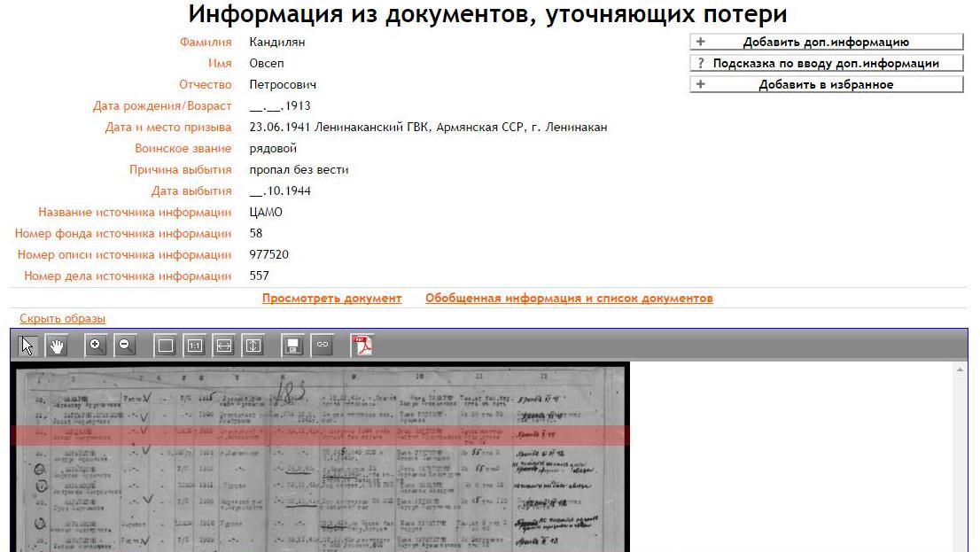Fit whole page in viewer
The image size is (980, 552).
pyautogui.click(x=166, y=346)
